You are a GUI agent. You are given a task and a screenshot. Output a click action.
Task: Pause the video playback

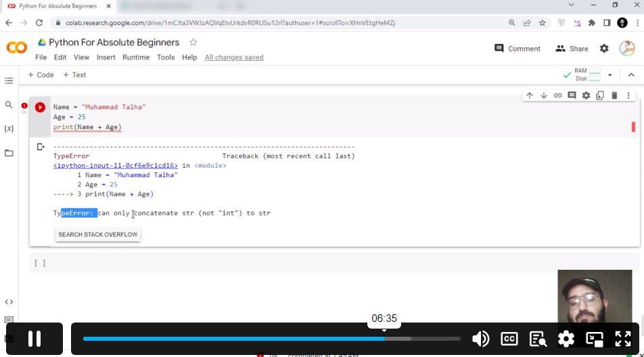click(x=34, y=339)
